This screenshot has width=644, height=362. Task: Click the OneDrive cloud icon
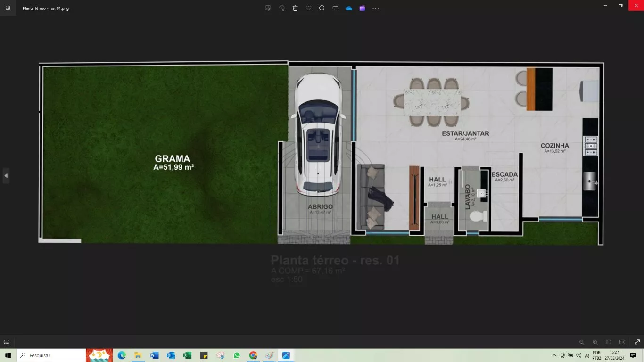(349, 8)
